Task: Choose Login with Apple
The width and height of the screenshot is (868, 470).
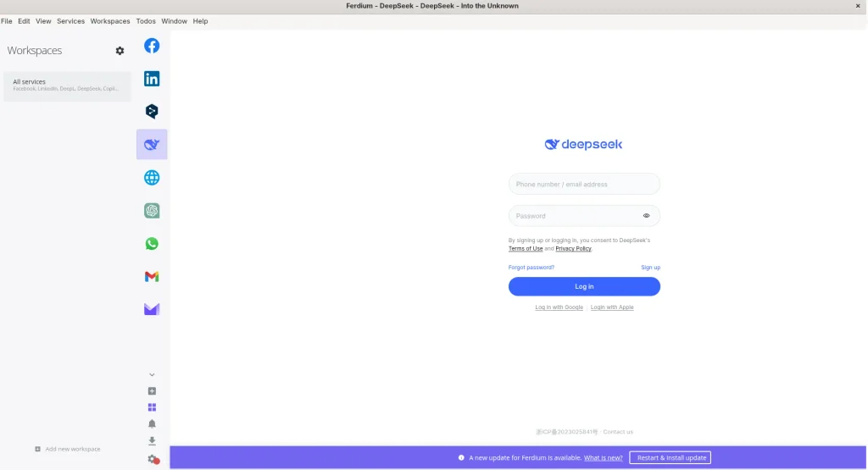Action: [x=612, y=307]
